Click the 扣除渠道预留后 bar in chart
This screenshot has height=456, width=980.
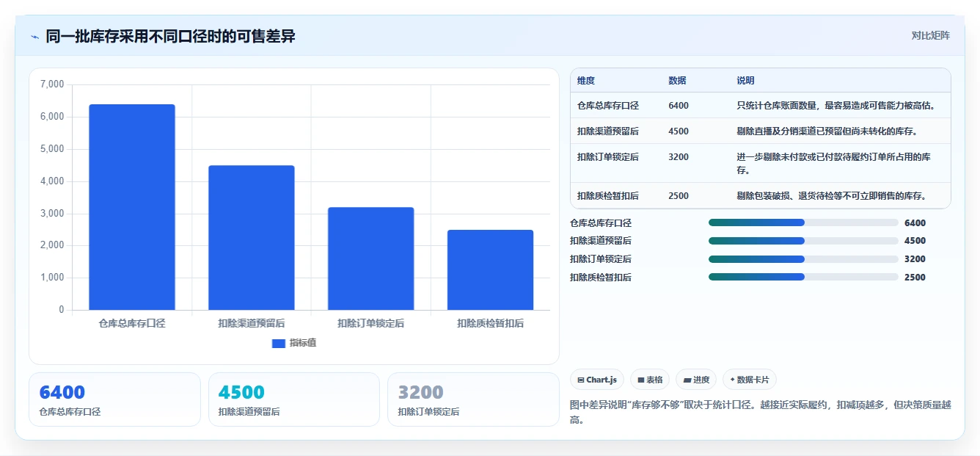(x=252, y=238)
